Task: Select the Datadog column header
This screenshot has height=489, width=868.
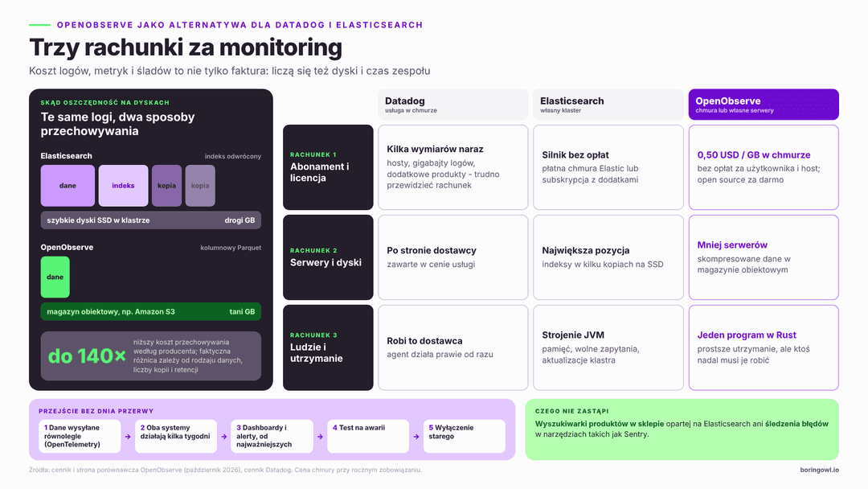Action: click(453, 104)
